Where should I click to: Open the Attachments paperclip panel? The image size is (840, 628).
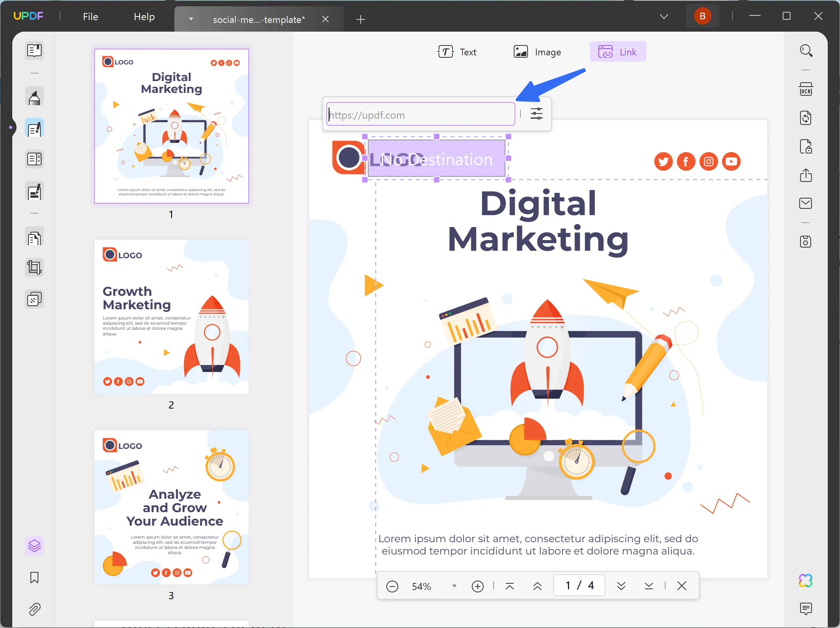coord(34,609)
